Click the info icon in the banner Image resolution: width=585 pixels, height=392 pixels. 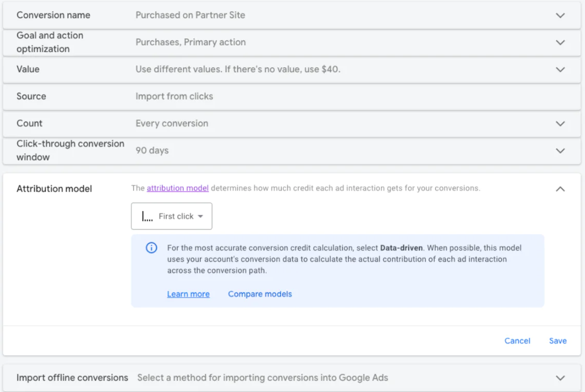click(x=151, y=248)
